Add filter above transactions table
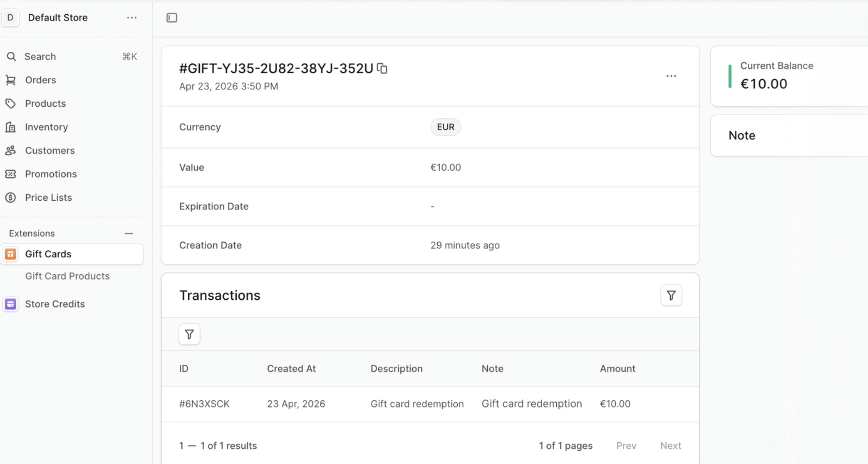 click(189, 334)
